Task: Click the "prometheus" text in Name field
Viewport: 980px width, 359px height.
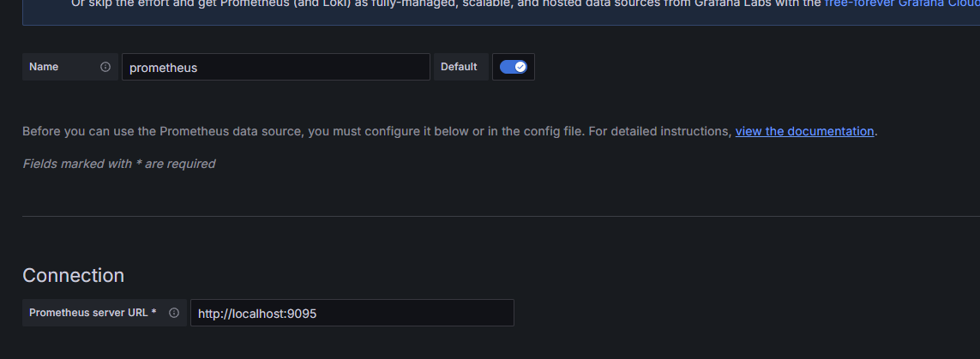Action: pyautogui.click(x=163, y=68)
